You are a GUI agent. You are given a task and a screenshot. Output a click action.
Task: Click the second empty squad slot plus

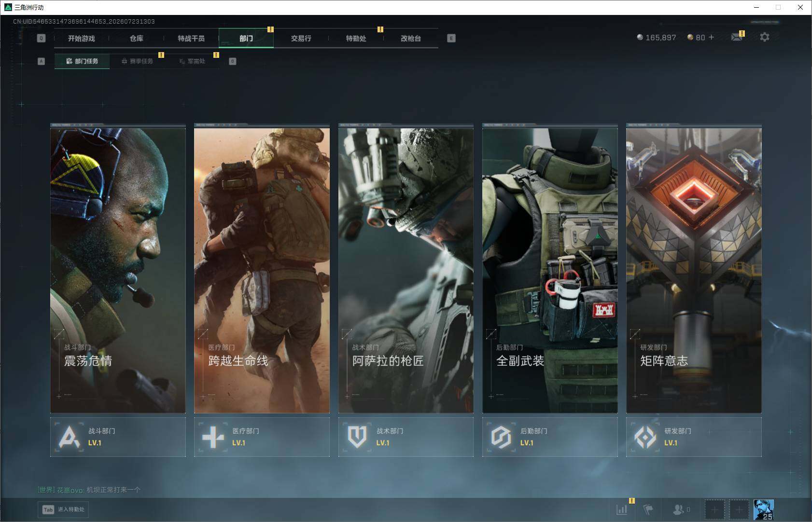pos(739,509)
